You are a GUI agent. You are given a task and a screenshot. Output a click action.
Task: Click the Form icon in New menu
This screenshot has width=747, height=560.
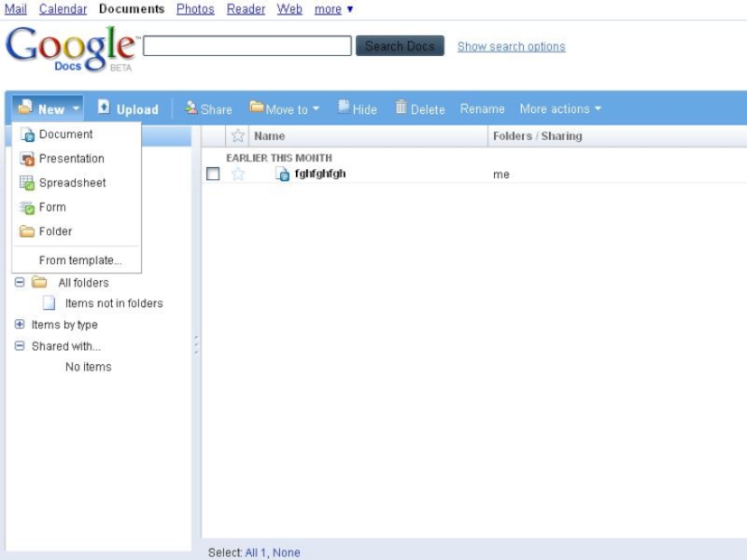[x=27, y=207]
